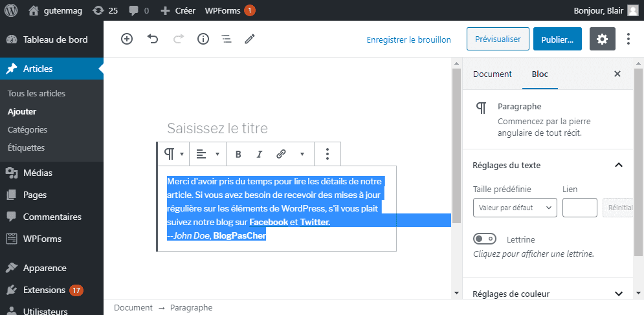The height and width of the screenshot is (315, 644).
Task: Click the editor scrollbar down arrow
Action: click(456, 293)
